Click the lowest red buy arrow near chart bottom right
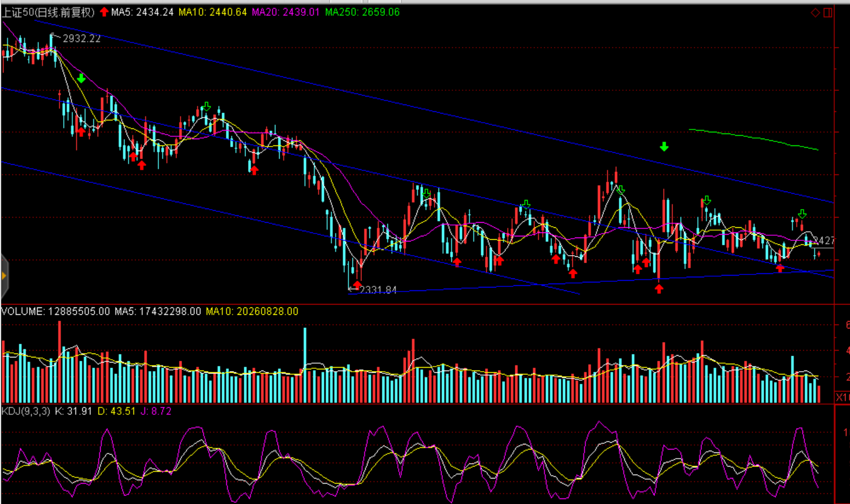The height and width of the screenshot is (504, 850). (659, 289)
